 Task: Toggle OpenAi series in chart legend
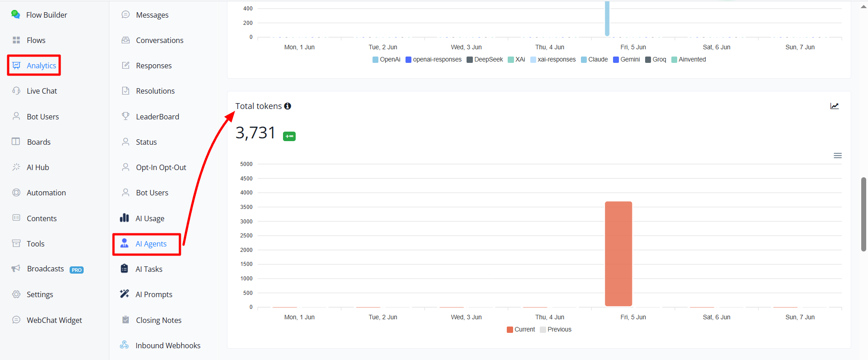[x=387, y=60]
